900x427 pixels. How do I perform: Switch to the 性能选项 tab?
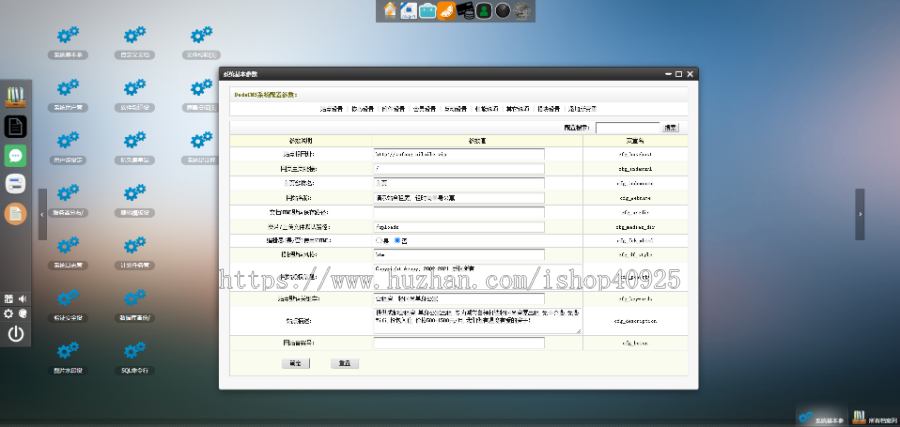point(486,108)
